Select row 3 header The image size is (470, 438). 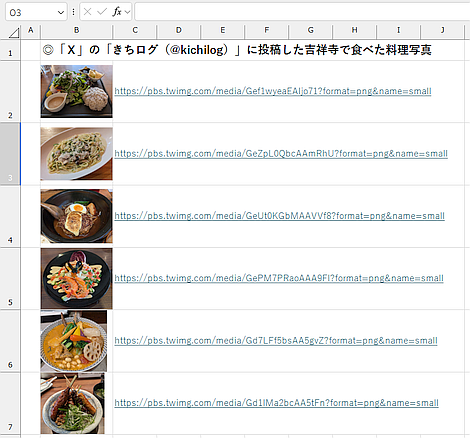coord(10,154)
